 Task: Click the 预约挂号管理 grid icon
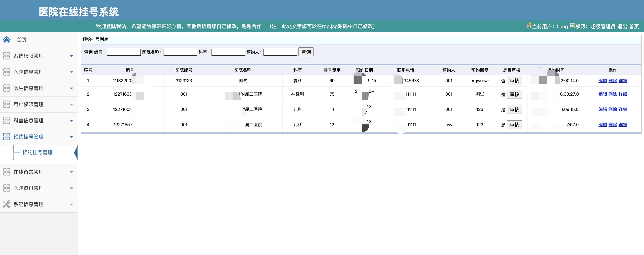tap(6, 136)
